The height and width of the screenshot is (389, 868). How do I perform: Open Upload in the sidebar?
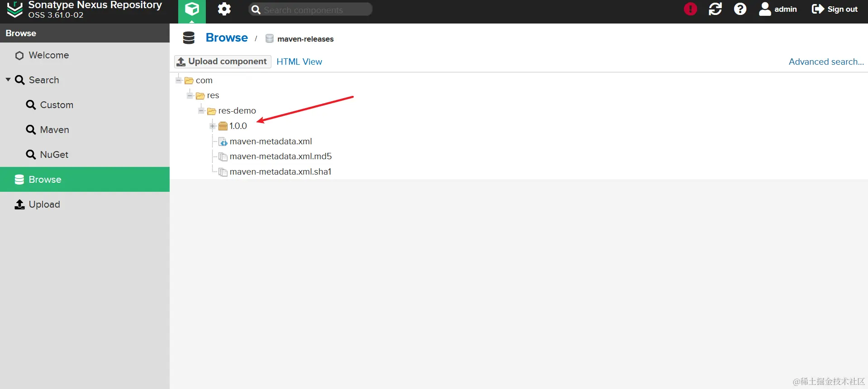[85, 204]
